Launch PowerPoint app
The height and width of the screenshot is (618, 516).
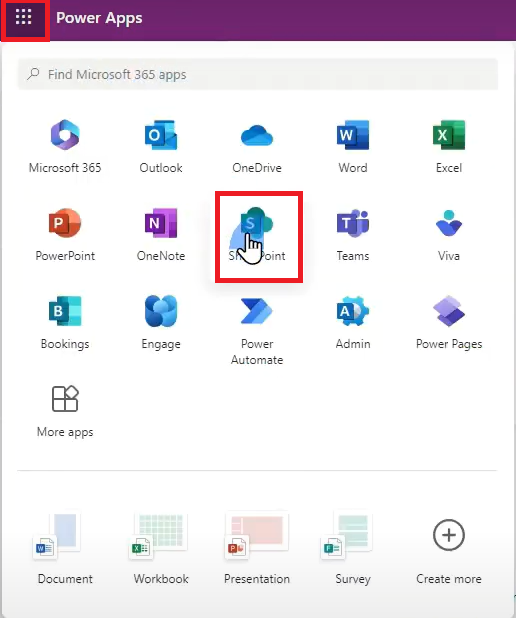click(65, 235)
